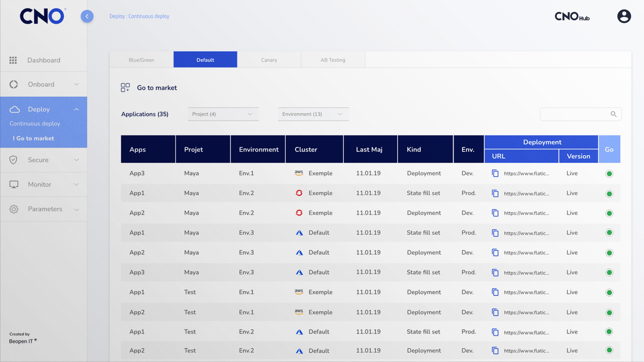
Task: Go to Dashboard in sidebar
Action: pyautogui.click(x=44, y=60)
